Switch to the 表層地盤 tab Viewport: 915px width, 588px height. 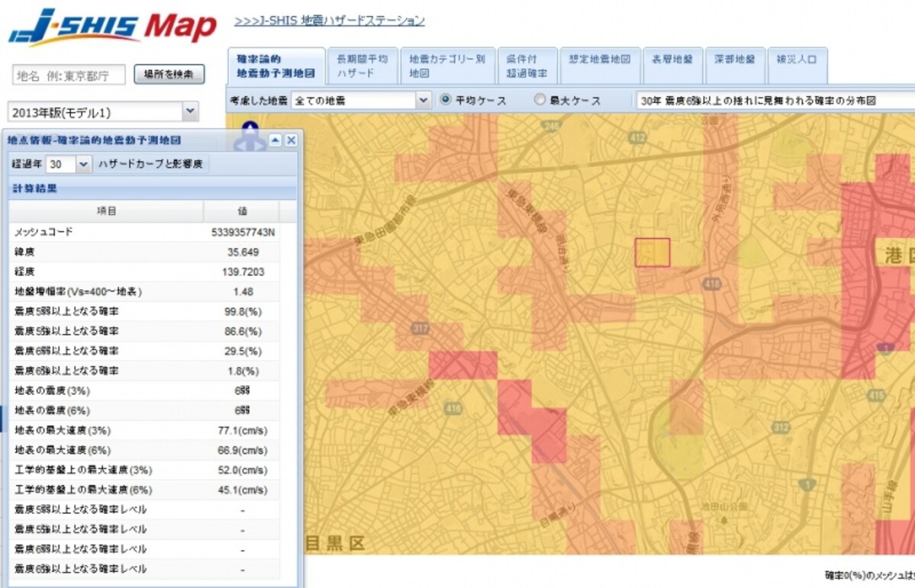(x=672, y=66)
